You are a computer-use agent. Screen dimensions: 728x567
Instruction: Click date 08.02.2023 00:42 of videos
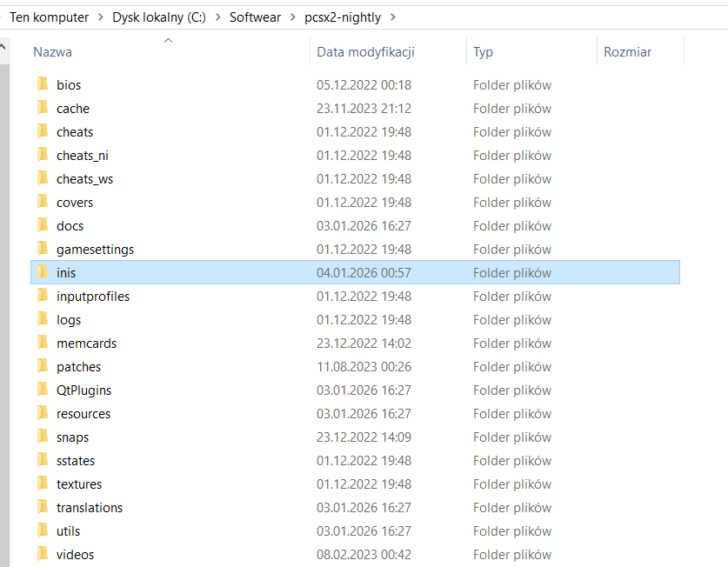[364, 555]
